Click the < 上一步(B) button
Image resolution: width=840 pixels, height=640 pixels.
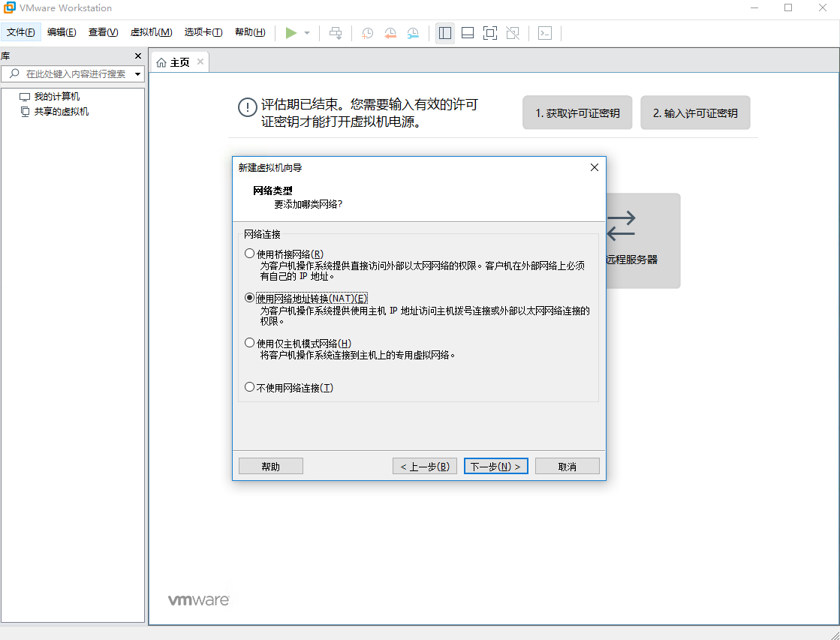(425, 466)
